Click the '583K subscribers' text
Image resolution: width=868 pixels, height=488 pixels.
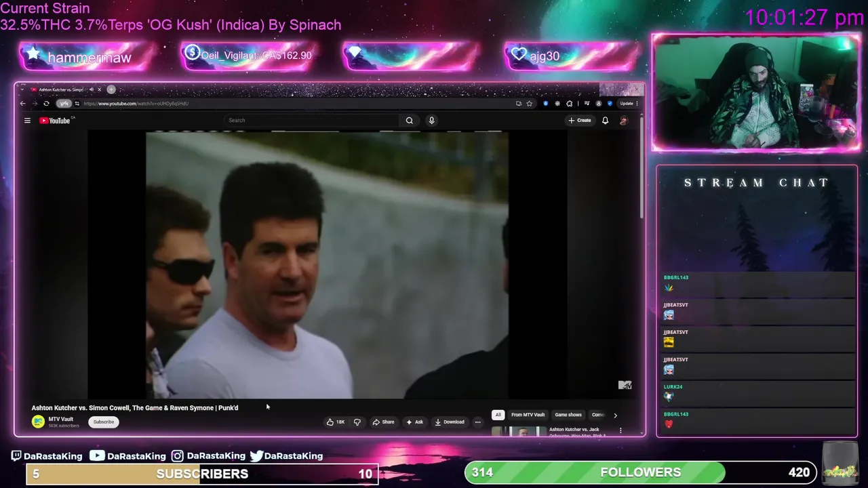(x=64, y=426)
